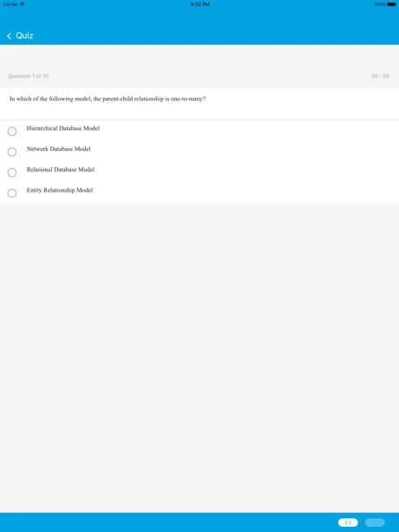Image resolution: width=399 pixels, height=532 pixels.
Task: Tap the 'Question 1 of 10' counter
Action: (28, 76)
